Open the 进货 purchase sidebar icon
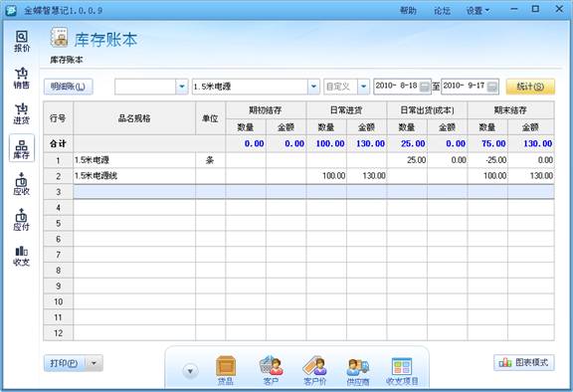The width and height of the screenshot is (573, 392). point(22,113)
